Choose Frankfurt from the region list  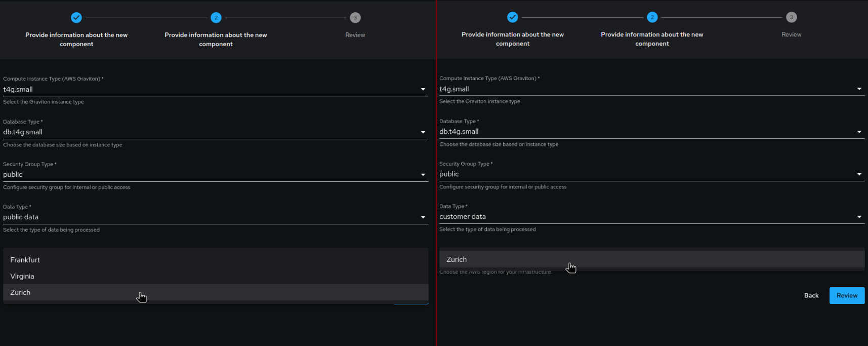(25, 260)
